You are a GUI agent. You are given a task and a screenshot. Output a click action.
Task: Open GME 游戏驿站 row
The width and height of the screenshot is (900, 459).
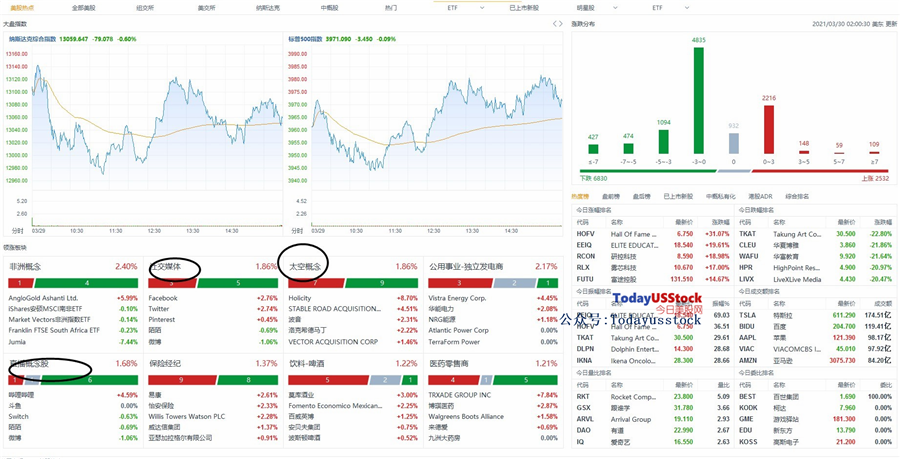[x=816, y=419]
